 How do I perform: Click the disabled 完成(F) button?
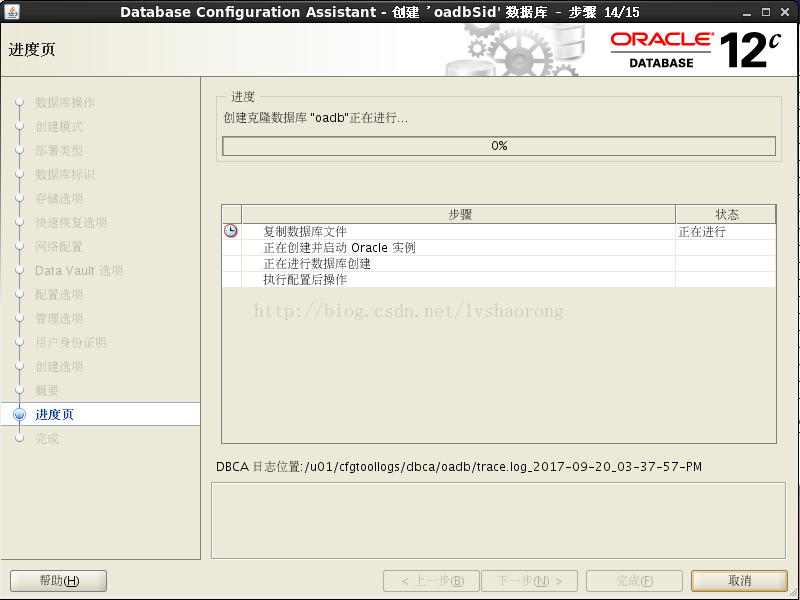(x=634, y=581)
